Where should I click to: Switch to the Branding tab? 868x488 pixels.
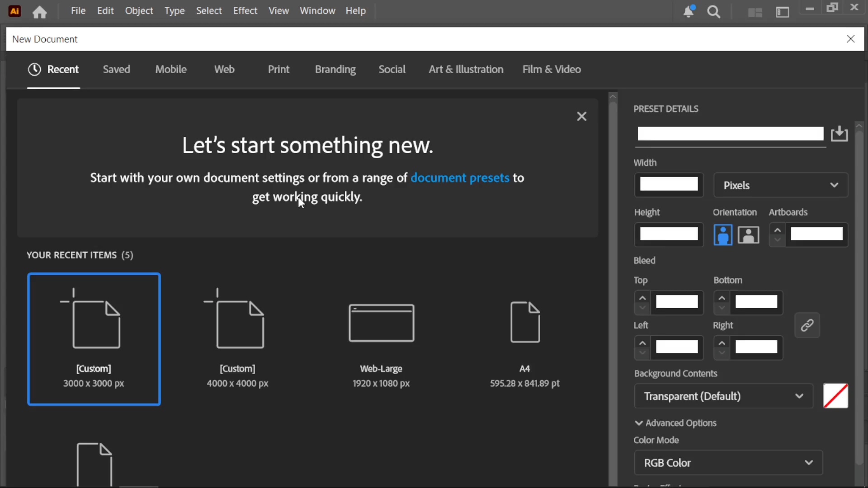coord(335,70)
